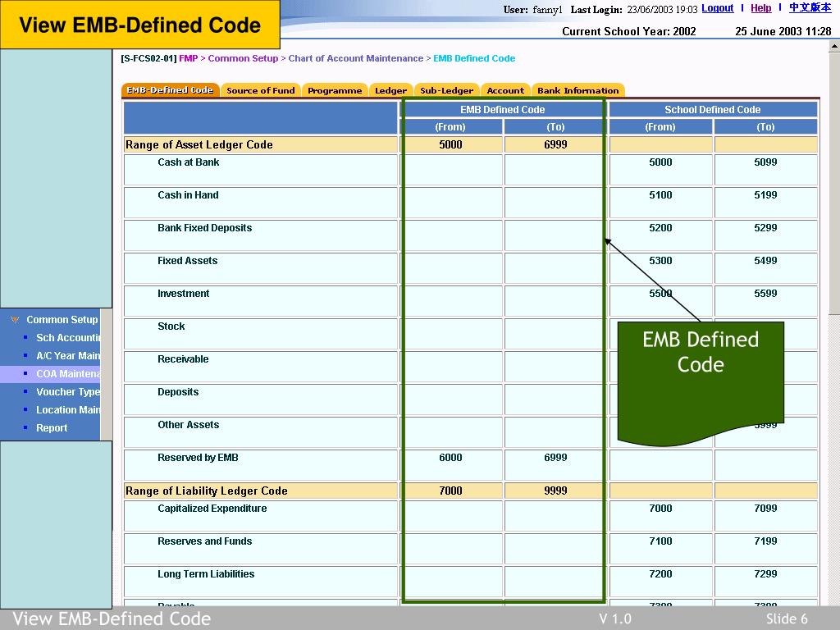Open the Report sidebar item
840x630 pixels.
(x=52, y=428)
